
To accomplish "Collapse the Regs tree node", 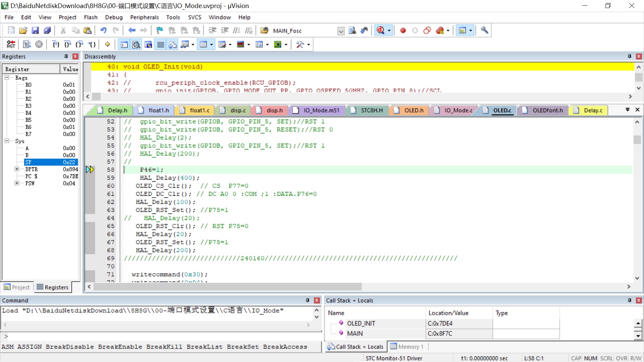I will pyautogui.click(x=7, y=77).
